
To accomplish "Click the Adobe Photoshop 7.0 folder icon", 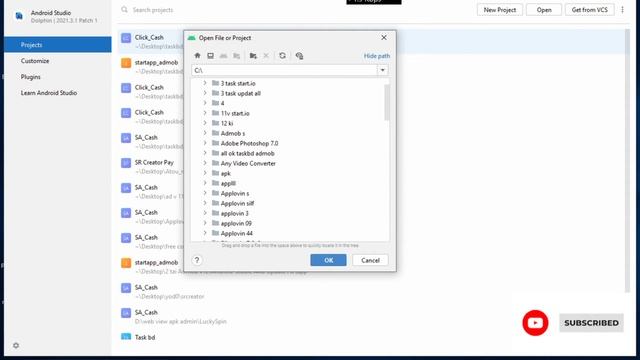I will (216, 143).
